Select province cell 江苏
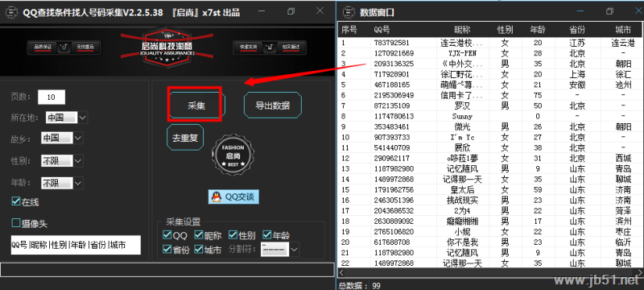 coord(577,43)
